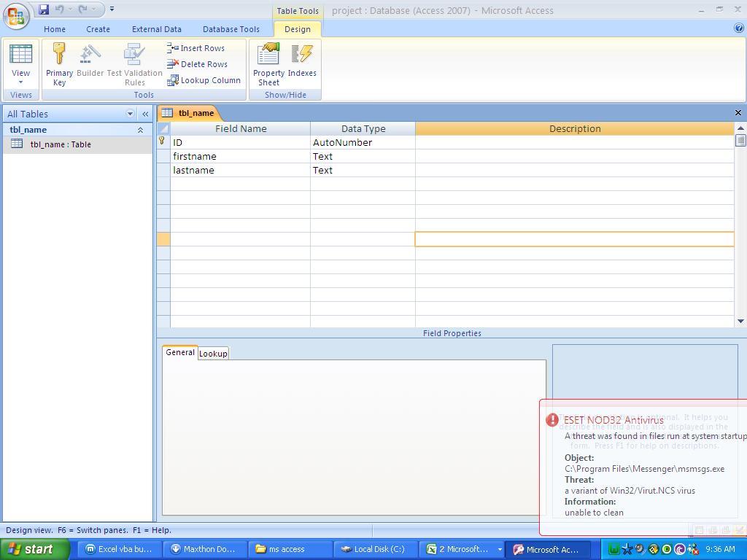This screenshot has width=747, height=560.
Task: Close the tbl_name table design window
Action: pyautogui.click(x=738, y=113)
